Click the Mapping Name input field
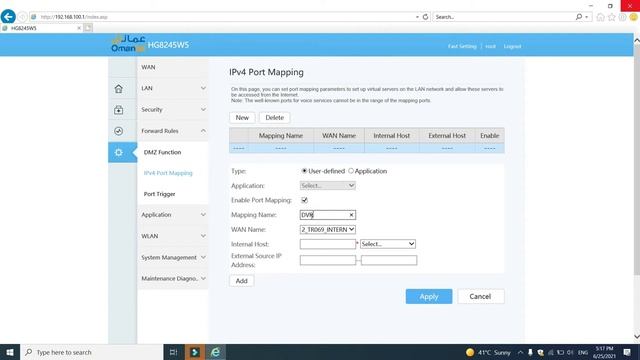640x360 pixels. 327,215
